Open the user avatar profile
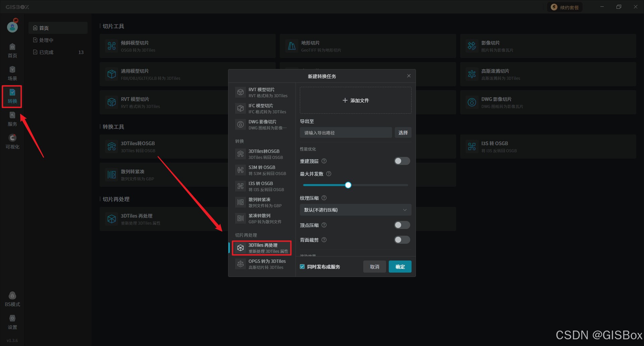 [x=12, y=26]
